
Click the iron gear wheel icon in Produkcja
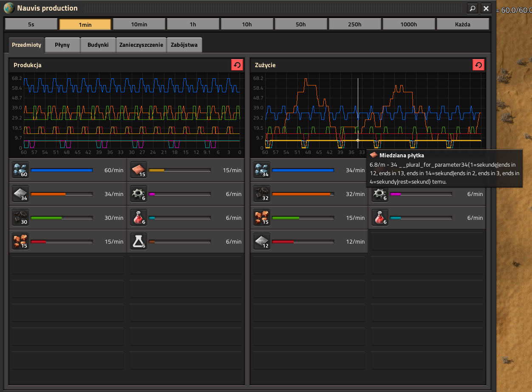[x=139, y=194]
